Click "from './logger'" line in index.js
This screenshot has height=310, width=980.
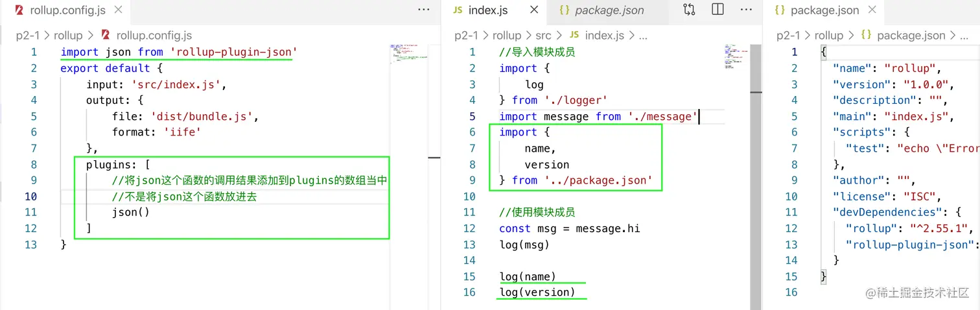(553, 100)
